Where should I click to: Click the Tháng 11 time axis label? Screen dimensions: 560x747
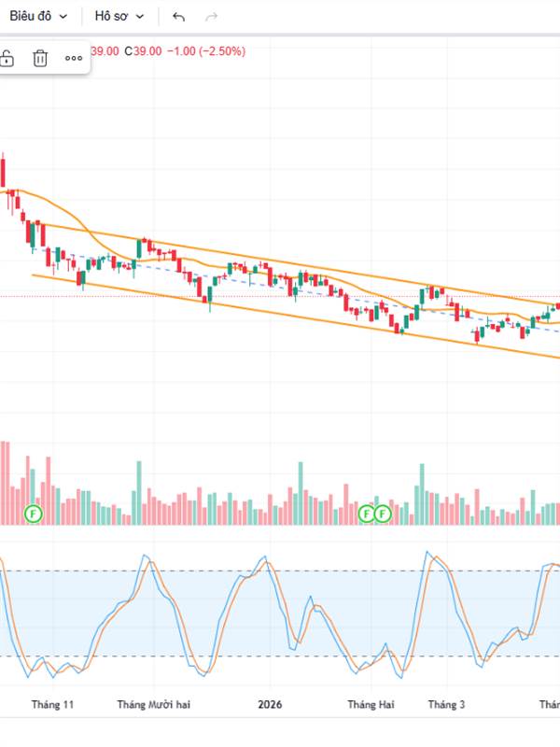[x=52, y=705]
